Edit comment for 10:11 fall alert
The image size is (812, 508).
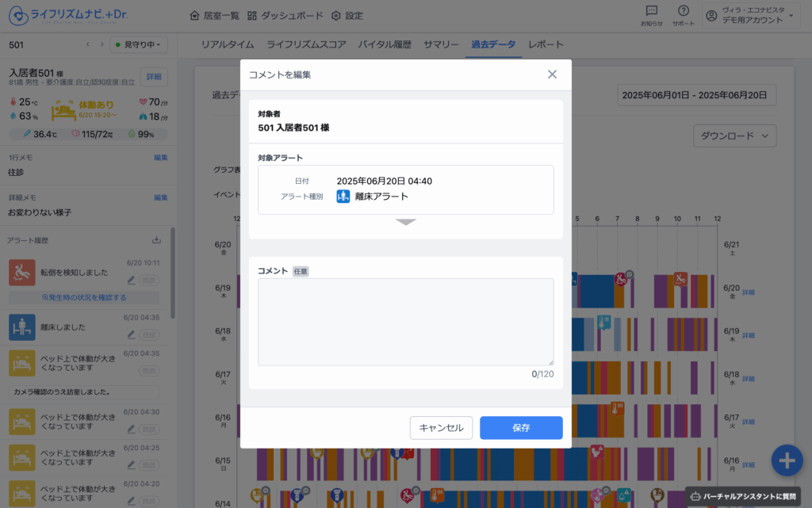(x=132, y=280)
